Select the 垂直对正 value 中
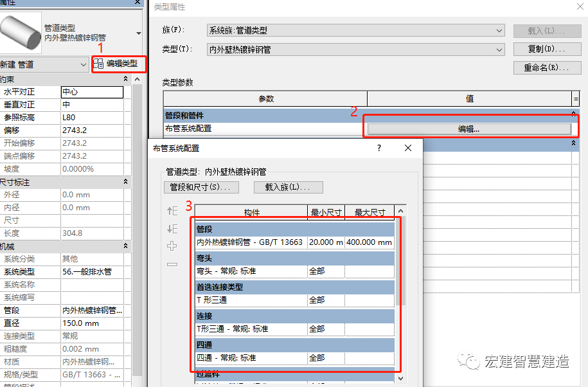Viewport: 588px width, 387px height. (x=93, y=105)
